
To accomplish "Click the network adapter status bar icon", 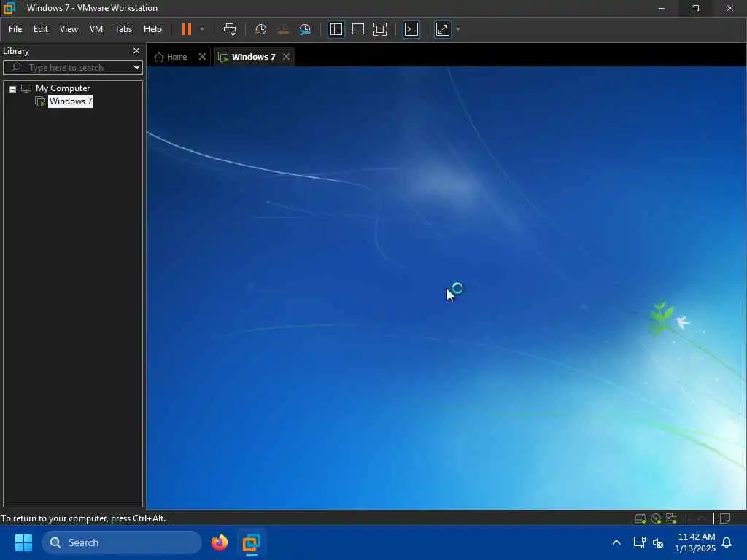I will tap(671, 518).
